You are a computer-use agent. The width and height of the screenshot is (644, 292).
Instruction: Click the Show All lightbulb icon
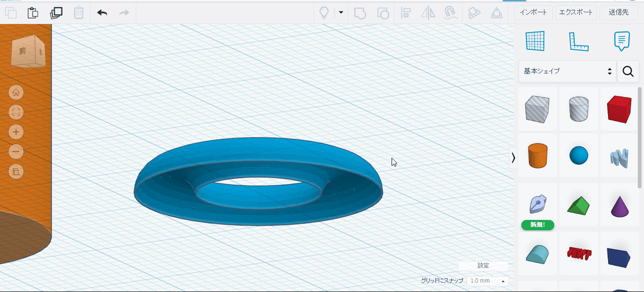[324, 13]
